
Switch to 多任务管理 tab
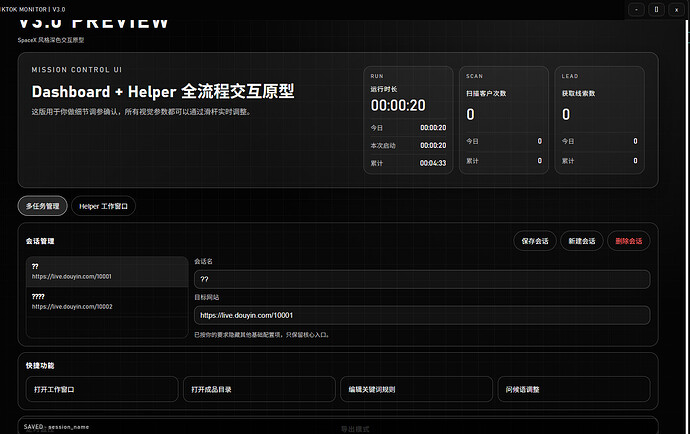(x=42, y=206)
